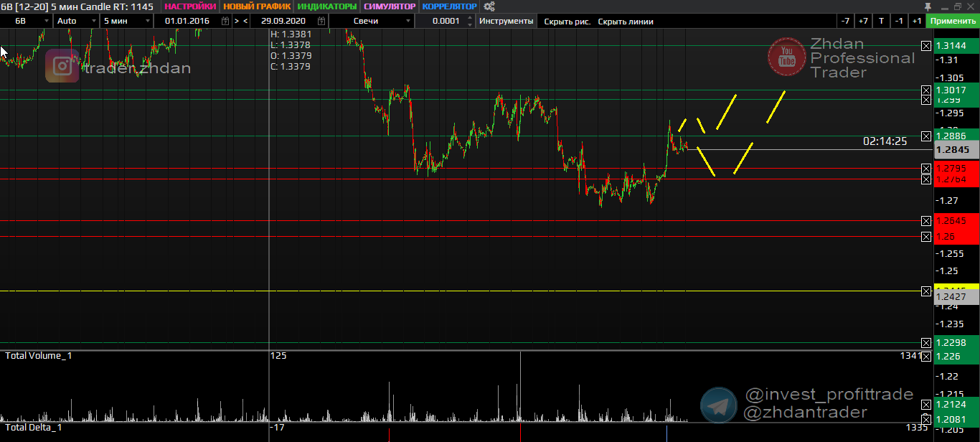The width and height of the screenshot is (980, 442).
Task: Remove the 1.2645 level line
Action: click(x=926, y=220)
